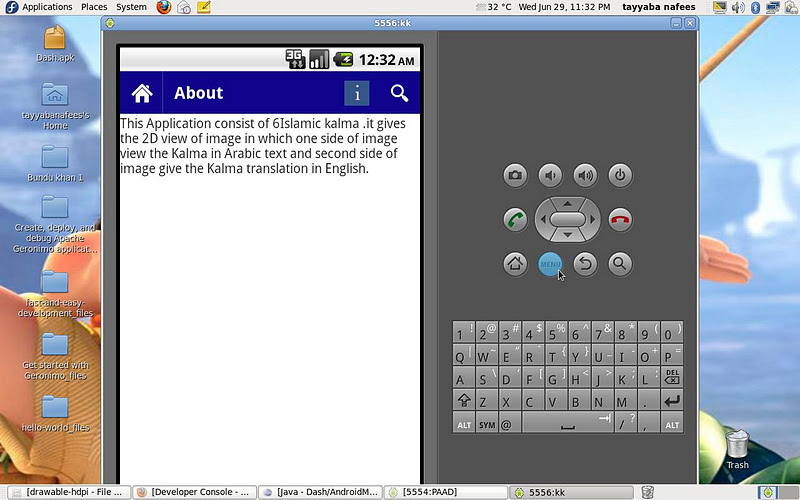
Task: Click the green call button
Action: tap(515, 220)
